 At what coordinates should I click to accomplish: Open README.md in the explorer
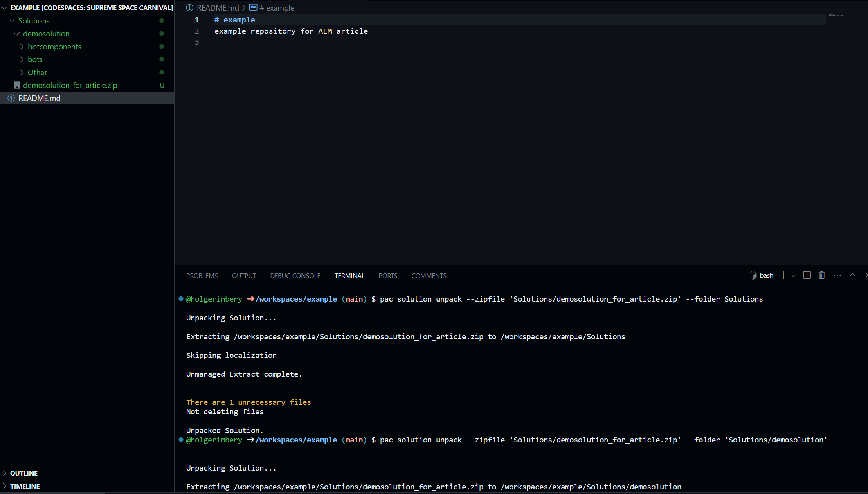point(87,98)
